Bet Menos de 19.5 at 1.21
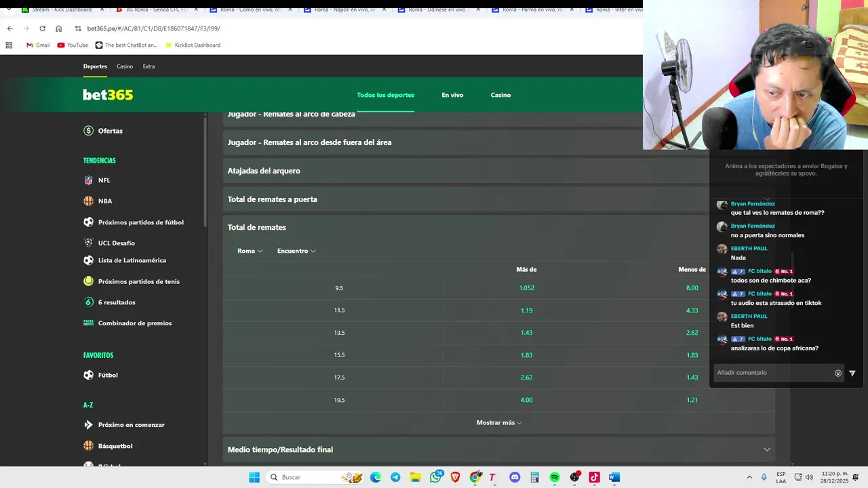 692,400
